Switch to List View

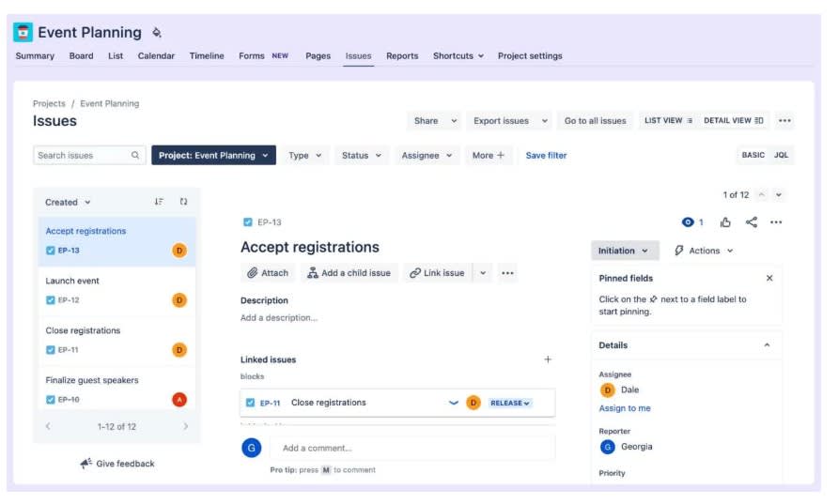click(x=668, y=121)
